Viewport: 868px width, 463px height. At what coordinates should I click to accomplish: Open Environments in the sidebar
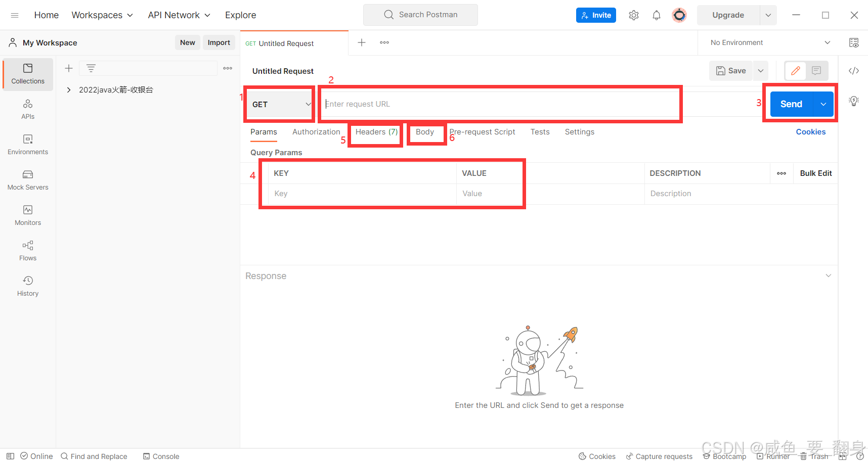tap(28, 145)
